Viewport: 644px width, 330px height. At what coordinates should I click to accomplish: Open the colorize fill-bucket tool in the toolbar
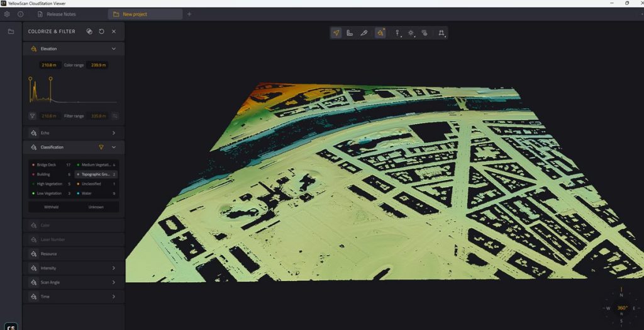point(380,33)
